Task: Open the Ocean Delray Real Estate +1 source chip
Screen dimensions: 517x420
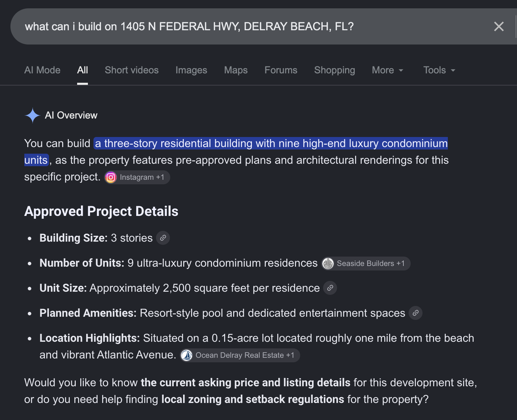Action: pos(240,355)
